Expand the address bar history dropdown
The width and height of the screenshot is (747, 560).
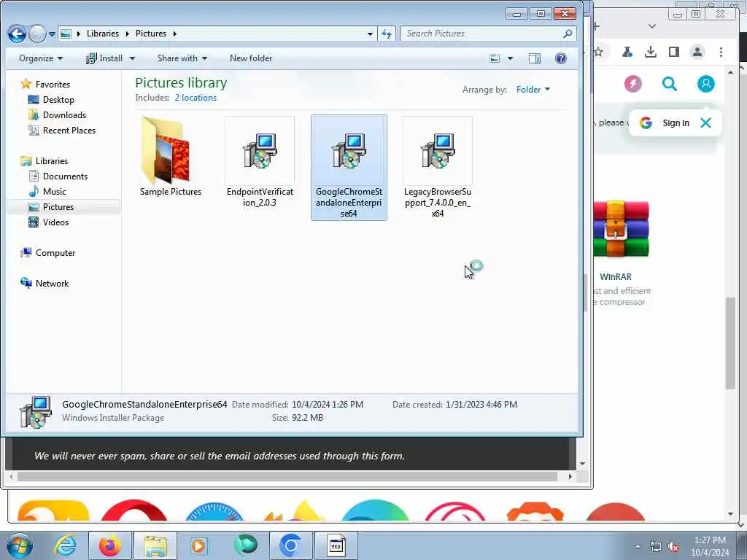coord(370,34)
